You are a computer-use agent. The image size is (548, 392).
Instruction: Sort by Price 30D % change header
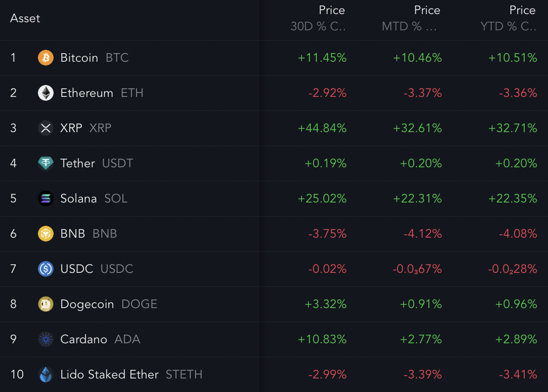click(318, 18)
